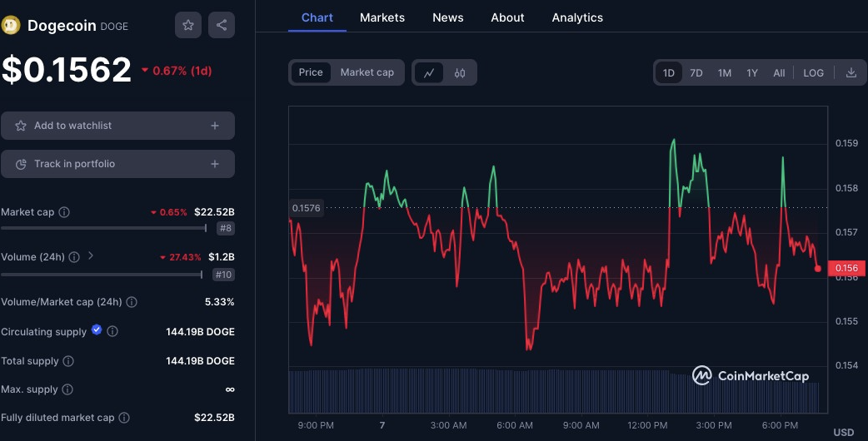Open Fully diluted market cap info icon

tap(124, 418)
